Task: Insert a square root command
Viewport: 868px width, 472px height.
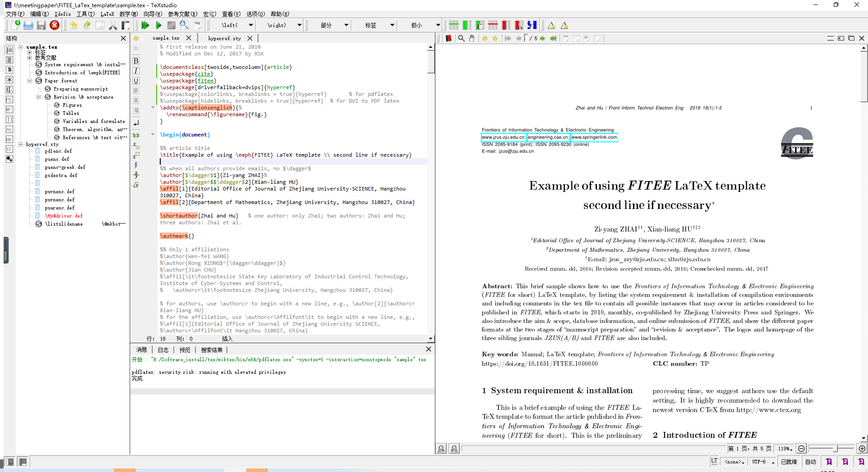Action: tap(136, 185)
